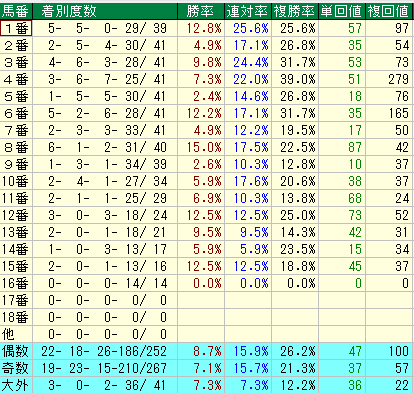Viewport: 414px width, 393px height.
Task: Click the 7番 record 2-3-3-33/41
Action: pos(107,130)
